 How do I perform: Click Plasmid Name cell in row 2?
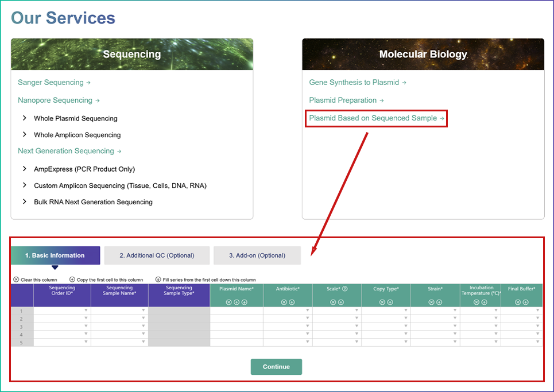237,319
